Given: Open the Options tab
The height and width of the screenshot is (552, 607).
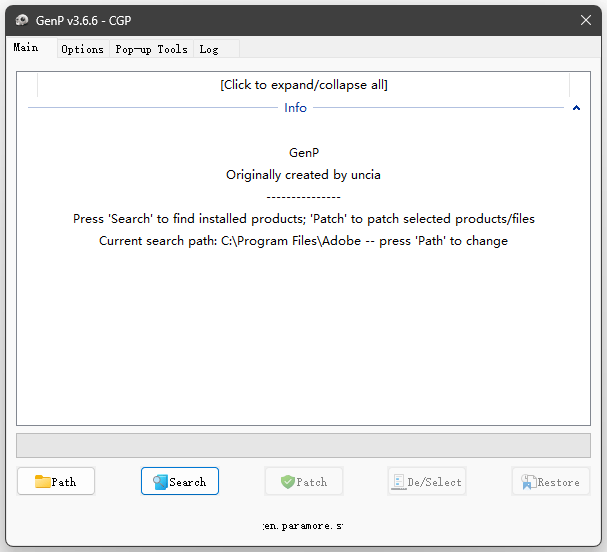Looking at the screenshot, I should tap(82, 49).
